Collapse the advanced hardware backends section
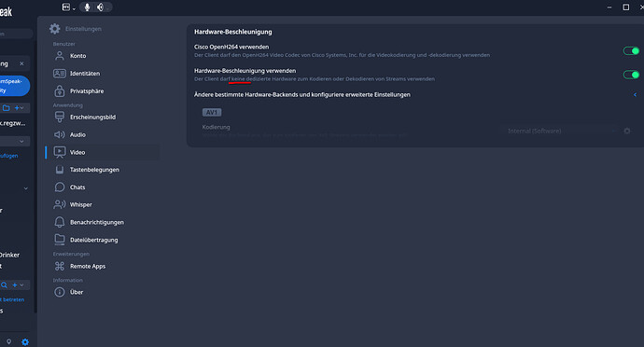The height and width of the screenshot is (347, 644). tap(635, 95)
